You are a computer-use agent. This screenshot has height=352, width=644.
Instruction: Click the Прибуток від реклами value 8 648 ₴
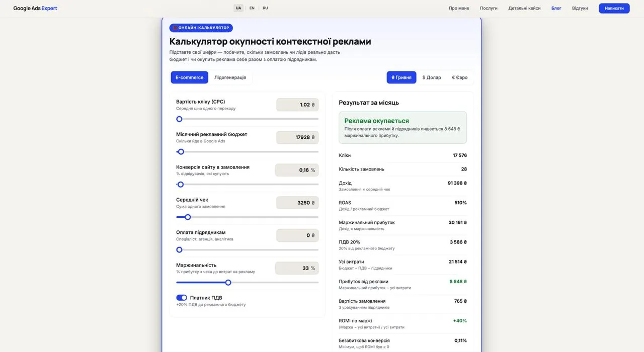(458, 282)
